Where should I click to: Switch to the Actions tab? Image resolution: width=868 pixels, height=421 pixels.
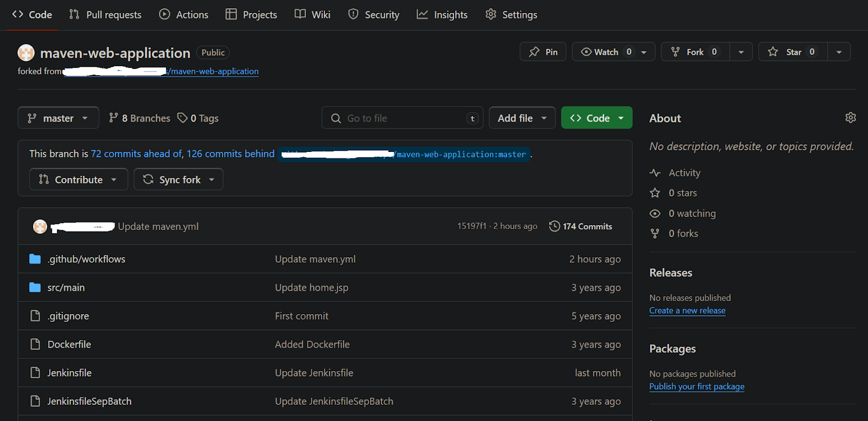point(183,15)
